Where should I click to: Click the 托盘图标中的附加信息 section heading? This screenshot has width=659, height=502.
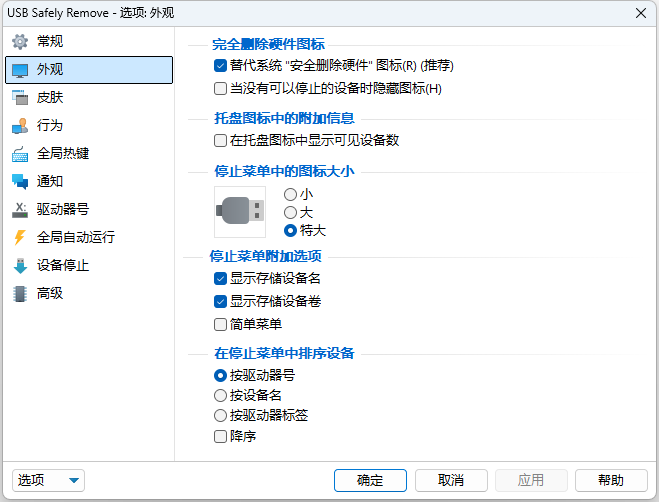pyautogui.click(x=285, y=119)
